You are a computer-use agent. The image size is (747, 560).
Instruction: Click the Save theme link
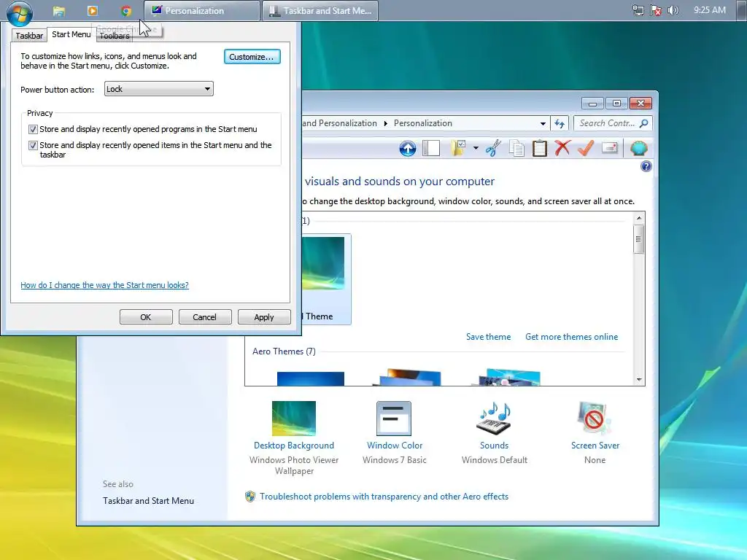pyautogui.click(x=488, y=337)
